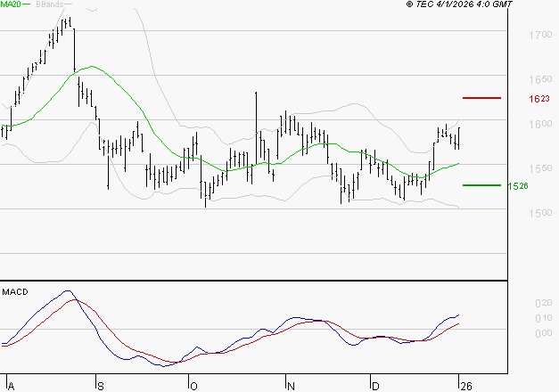
Task: Click the green support level line
Action: 481,185
